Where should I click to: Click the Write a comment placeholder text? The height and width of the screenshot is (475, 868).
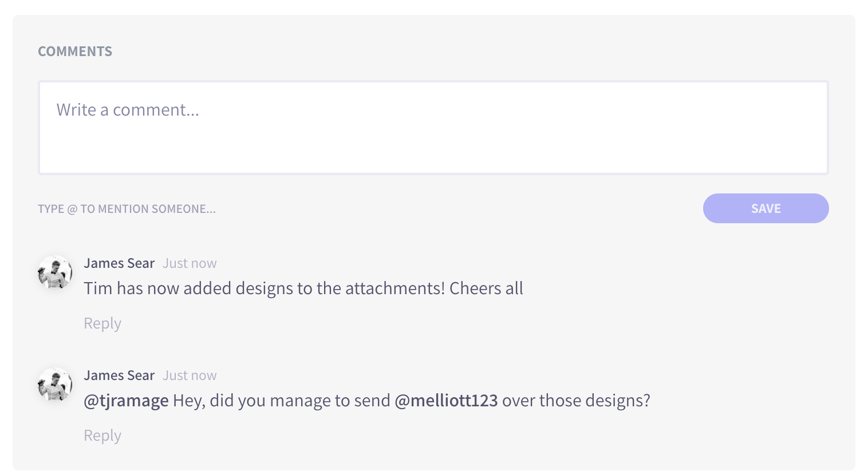click(x=128, y=110)
